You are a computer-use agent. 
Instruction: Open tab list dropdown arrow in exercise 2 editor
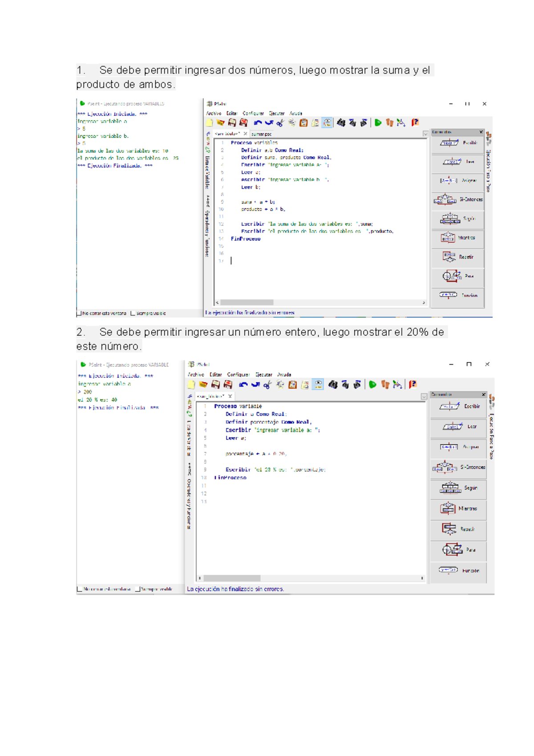(x=424, y=396)
